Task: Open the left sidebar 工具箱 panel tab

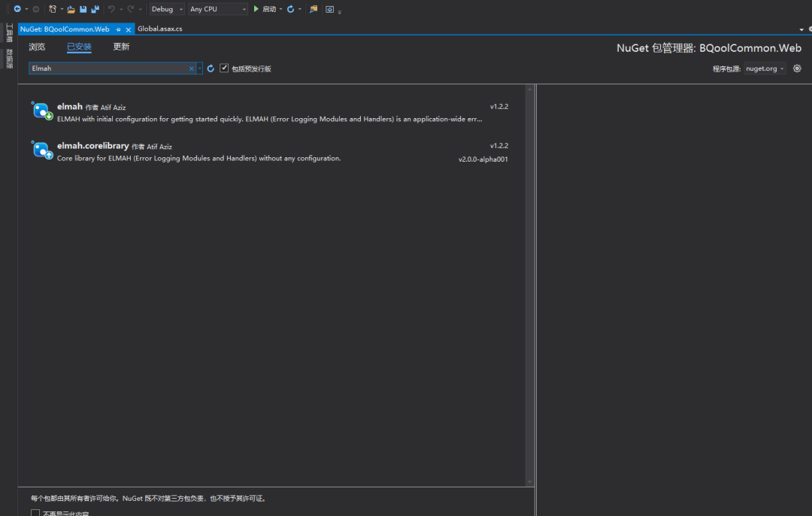Action: pos(9,33)
